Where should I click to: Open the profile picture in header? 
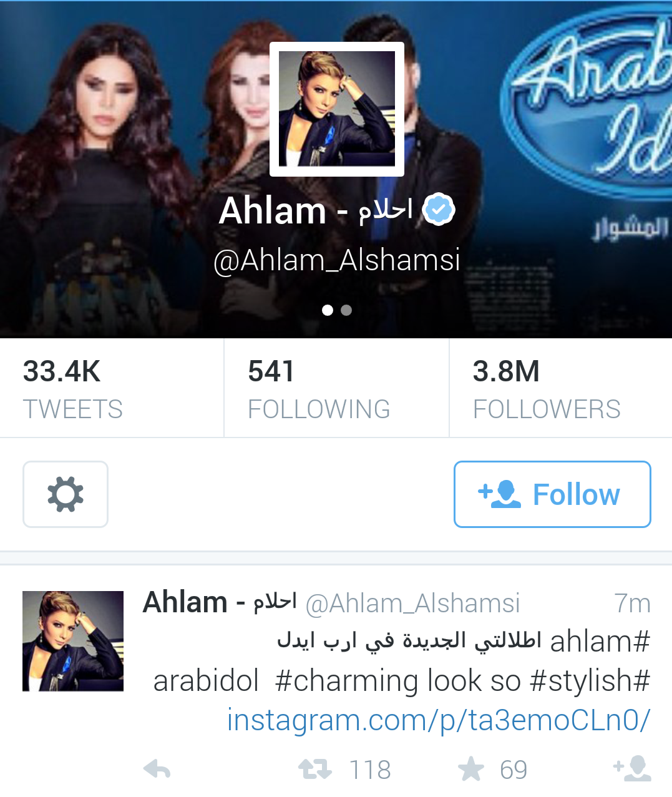click(337, 109)
